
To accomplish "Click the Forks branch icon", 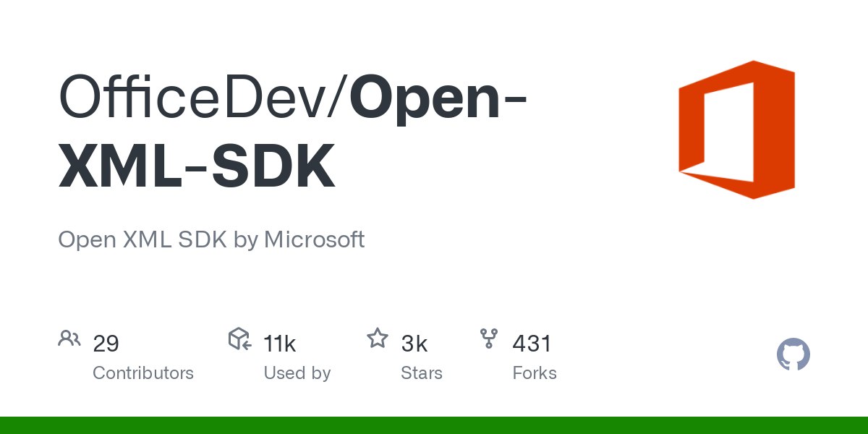I will pyautogui.click(x=489, y=339).
